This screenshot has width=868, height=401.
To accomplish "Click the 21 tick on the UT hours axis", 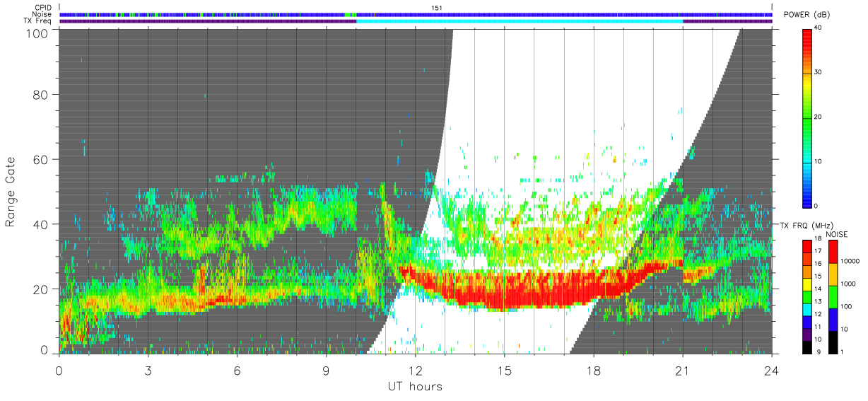I will [683, 369].
